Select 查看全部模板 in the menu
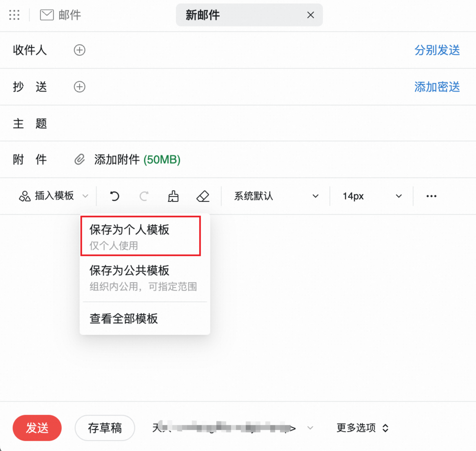The image size is (476, 451). tap(124, 319)
